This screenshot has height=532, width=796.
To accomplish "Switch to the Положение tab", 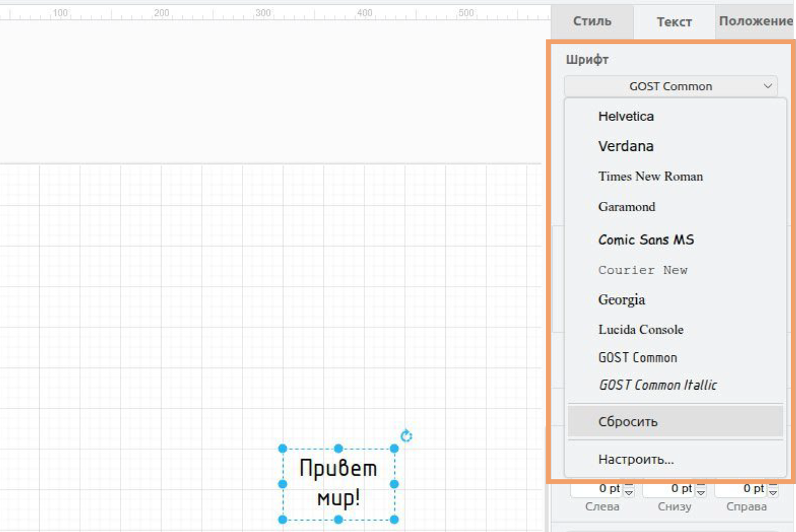I will point(755,21).
